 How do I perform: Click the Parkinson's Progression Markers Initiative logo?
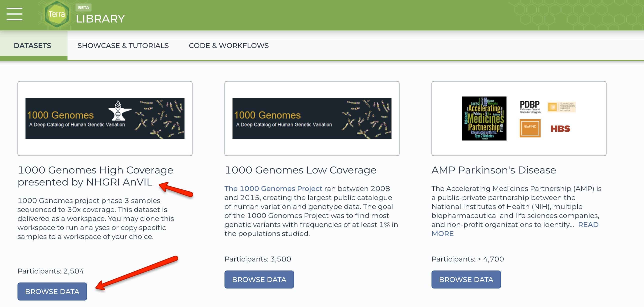pos(561,107)
